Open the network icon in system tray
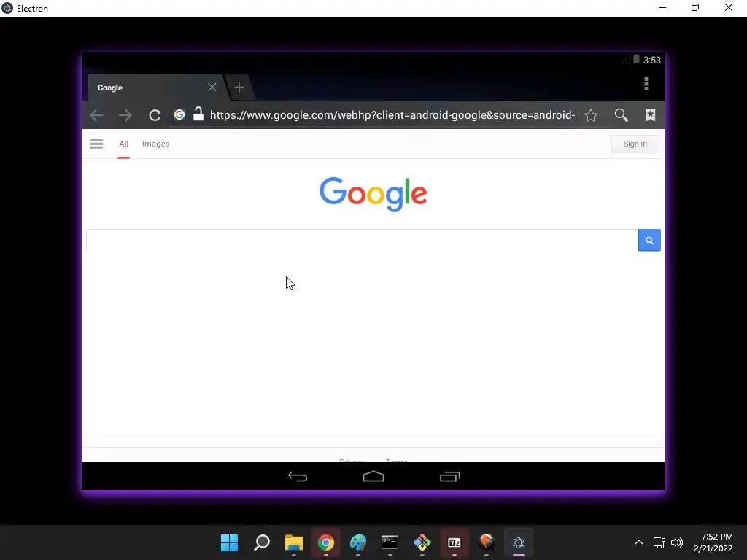Image resolution: width=747 pixels, height=560 pixels. tap(659, 542)
